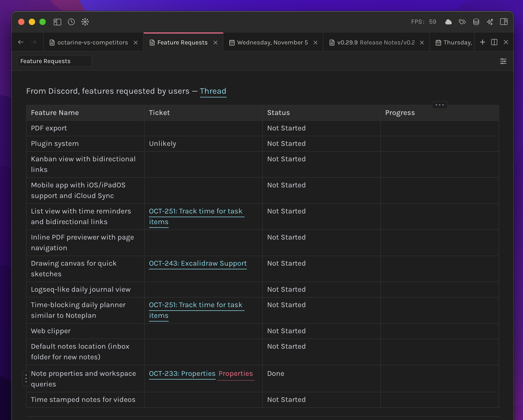
Task: Click the snowflake icon in the toolbar
Action: (85, 22)
